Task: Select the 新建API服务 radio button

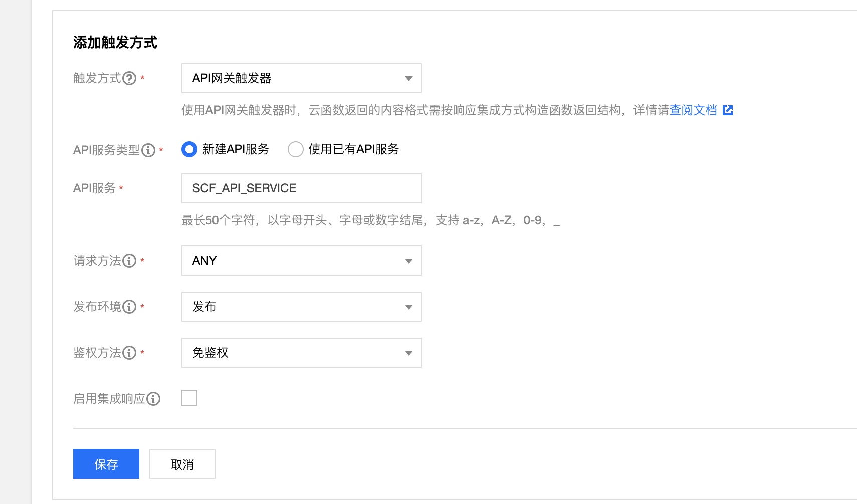Action: coord(189,149)
